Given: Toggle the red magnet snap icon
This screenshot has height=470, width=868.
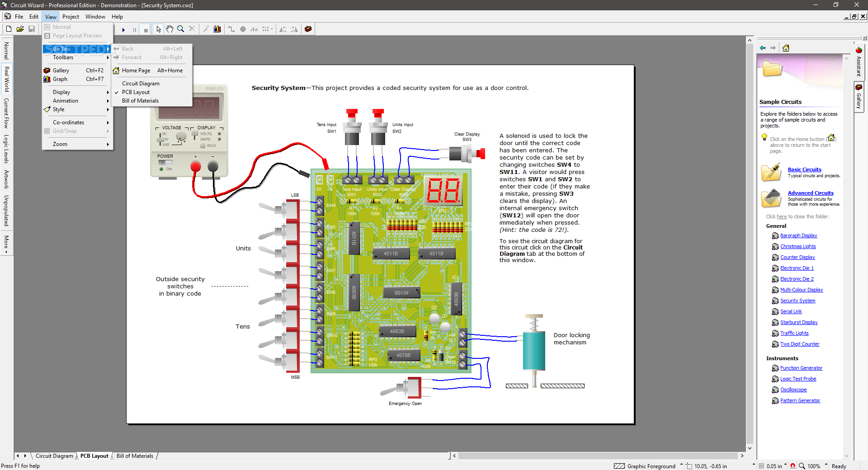Looking at the screenshot, I should (x=793, y=466).
